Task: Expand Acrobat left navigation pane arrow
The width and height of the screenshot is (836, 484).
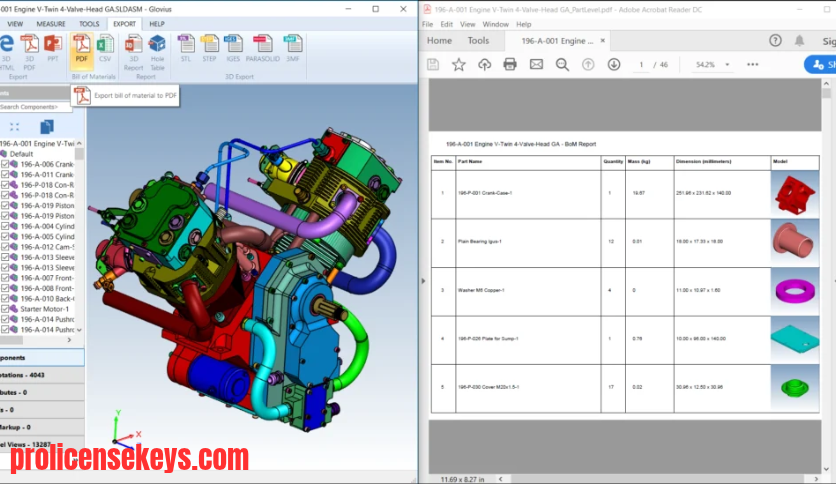Action: coord(423,280)
